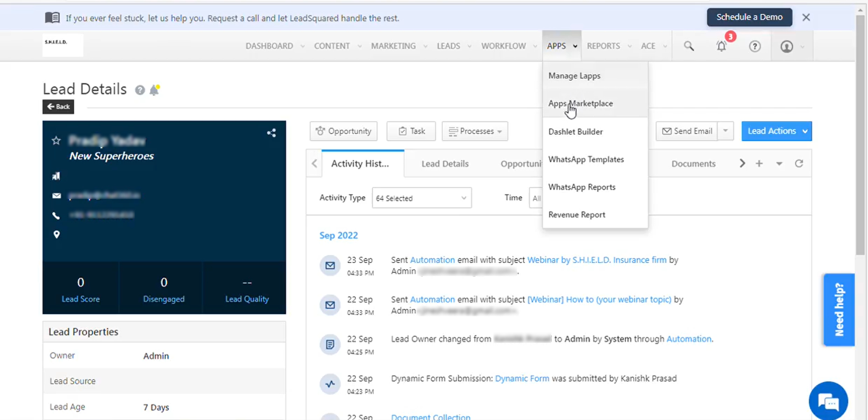Click the help question mark in navbar
This screenshot has height=420, width=868.
pos(755,46)
